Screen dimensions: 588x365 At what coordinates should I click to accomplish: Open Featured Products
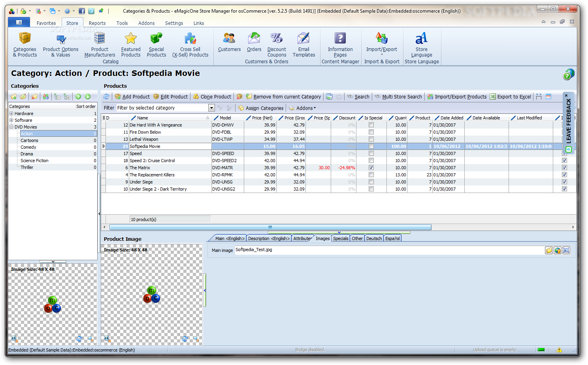click(x=131, y=44)
